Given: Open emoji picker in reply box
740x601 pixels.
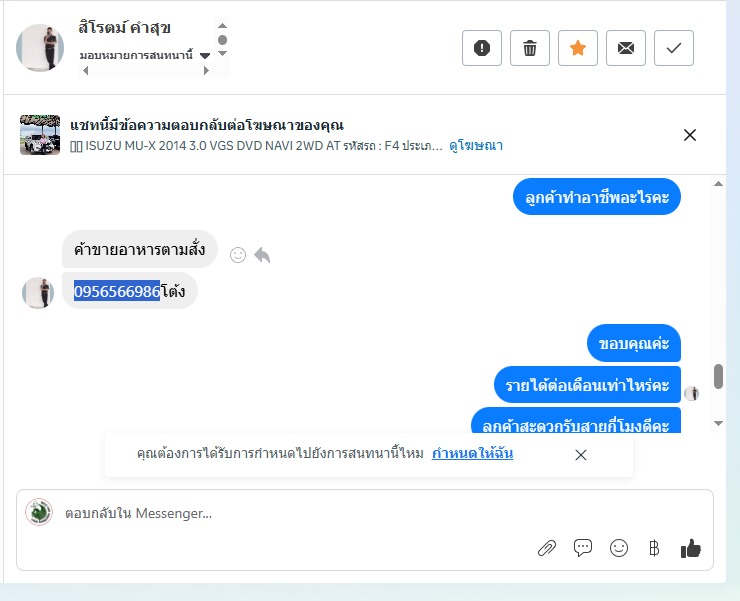Looking at the screenshot, I should 619,548.
